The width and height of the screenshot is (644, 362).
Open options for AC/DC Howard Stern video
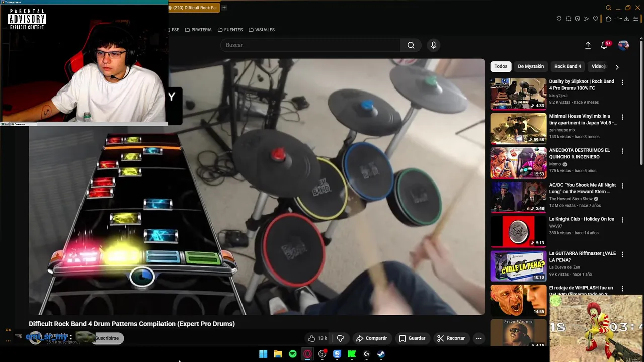(x=622, y=186)
